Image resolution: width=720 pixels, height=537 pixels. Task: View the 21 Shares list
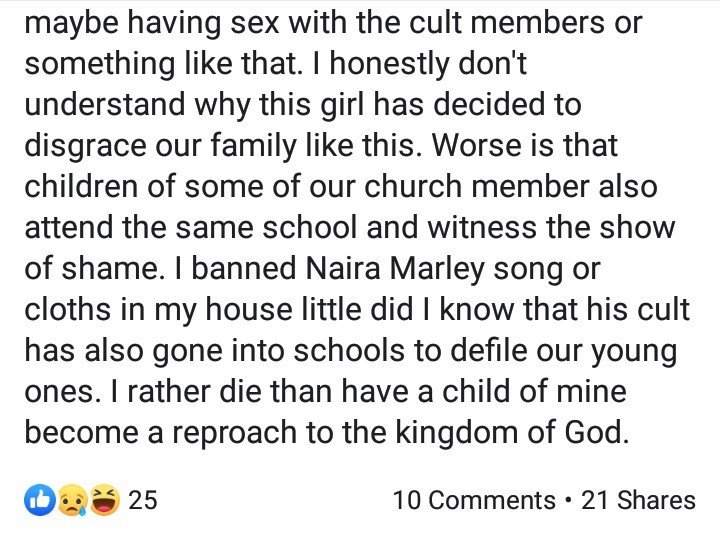coord(638,500)
